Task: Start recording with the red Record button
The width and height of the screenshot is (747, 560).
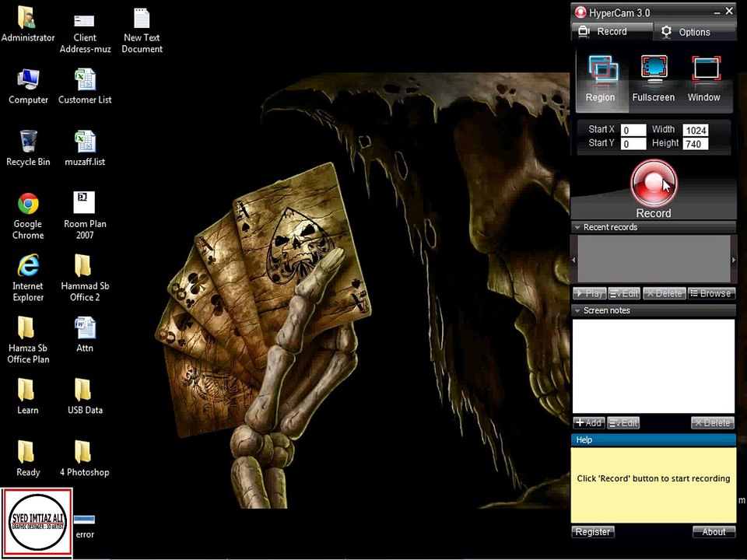Action: coord(654,184)
